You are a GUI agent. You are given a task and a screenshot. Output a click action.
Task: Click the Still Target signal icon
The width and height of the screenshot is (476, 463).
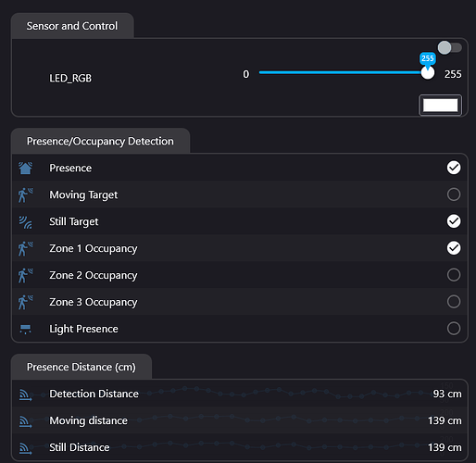[25, 221]
